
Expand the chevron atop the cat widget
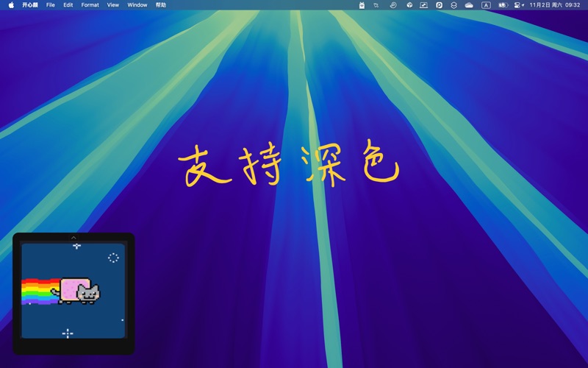[x=73, y=238]
